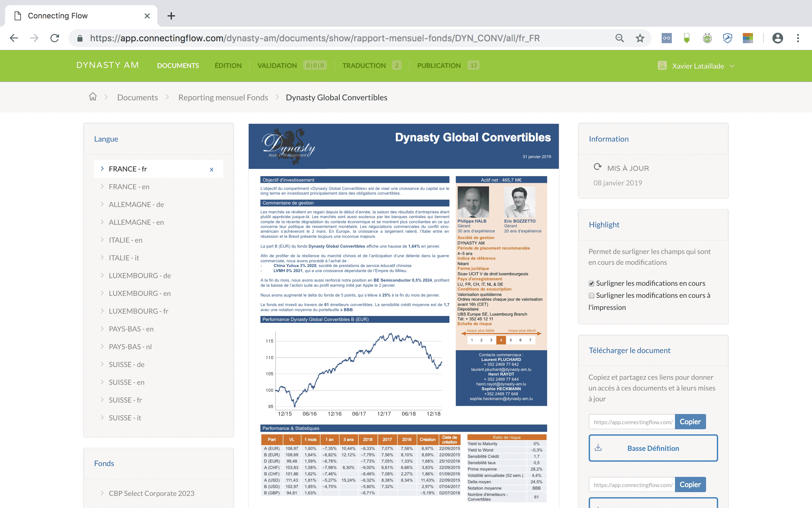Download the Basse Définition document

[653, 448]
